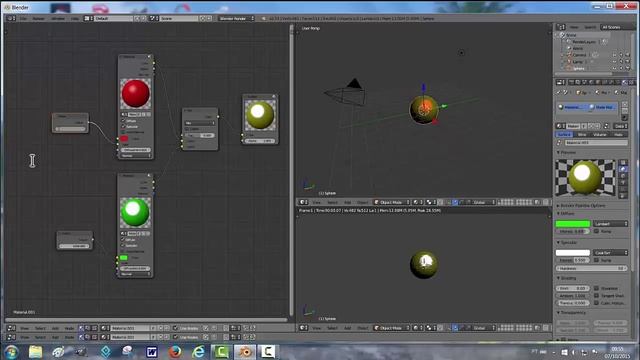
Task: Click the upper-left Value input node slider
Action: point(70,129)
